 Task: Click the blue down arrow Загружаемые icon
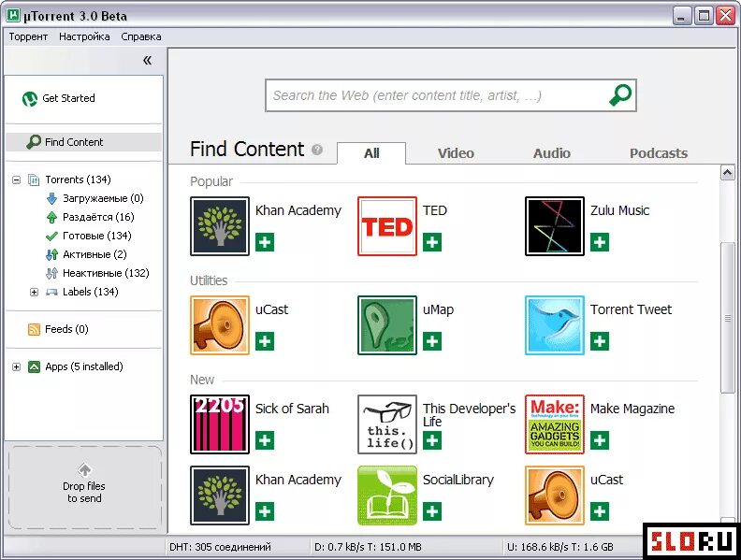pos(52,198)
